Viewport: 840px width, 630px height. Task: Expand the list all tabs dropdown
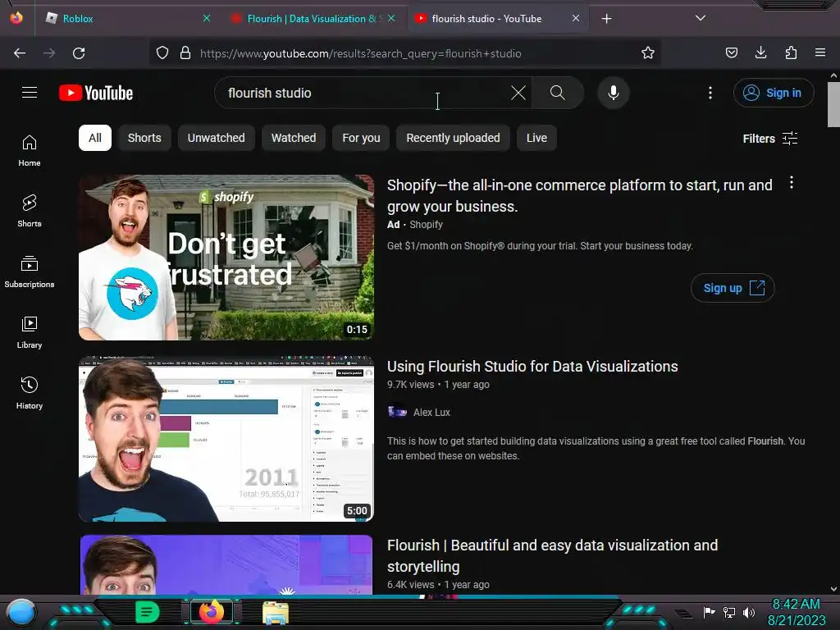(701, 18)
